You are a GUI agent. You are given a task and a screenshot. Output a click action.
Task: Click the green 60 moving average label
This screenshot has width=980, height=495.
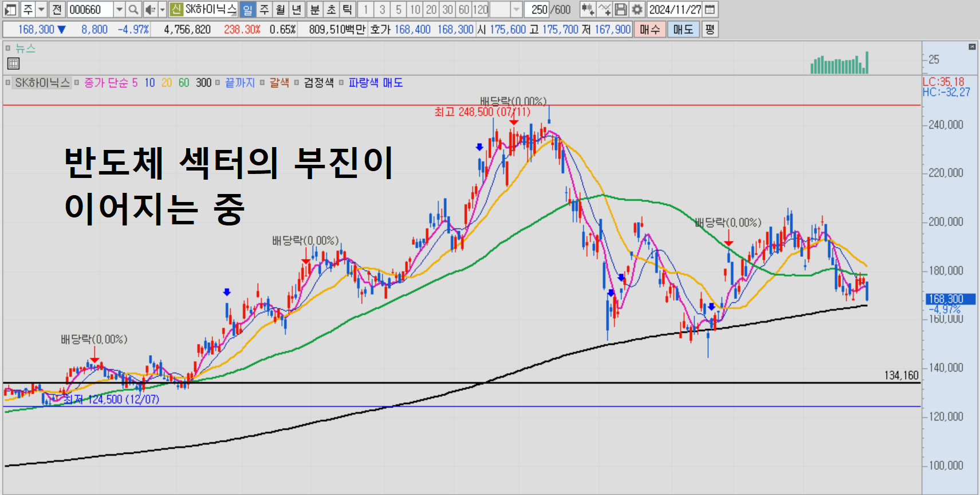click(x=184, y=82)
